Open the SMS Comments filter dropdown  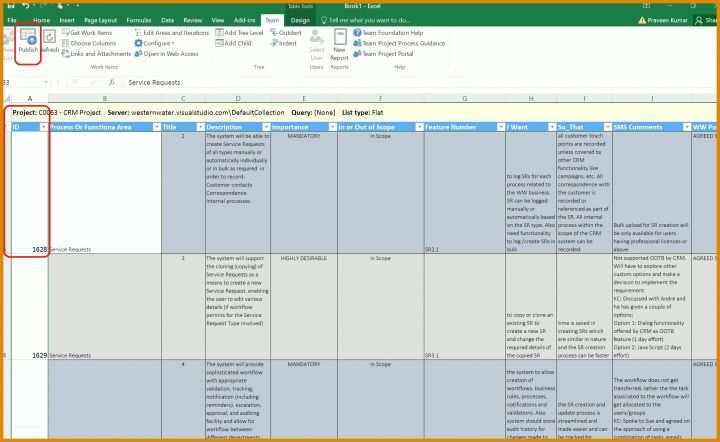tap(686, 127)
